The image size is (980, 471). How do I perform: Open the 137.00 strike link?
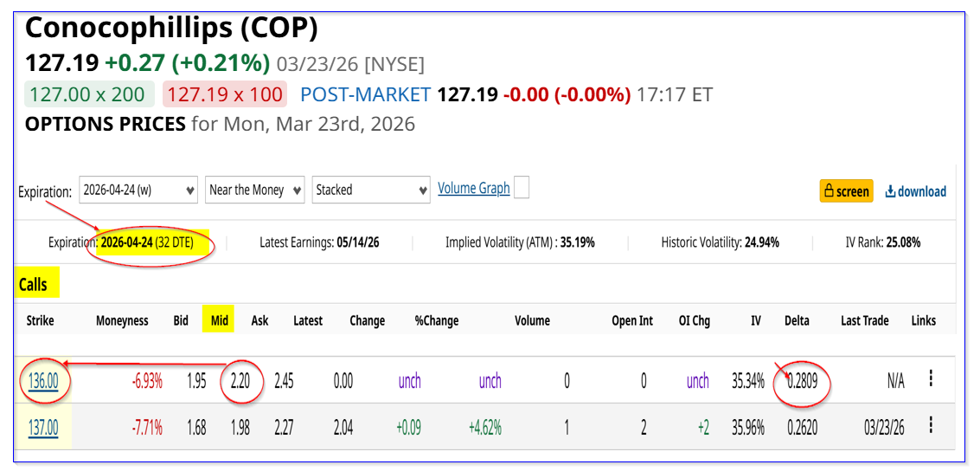click(43, 427)
